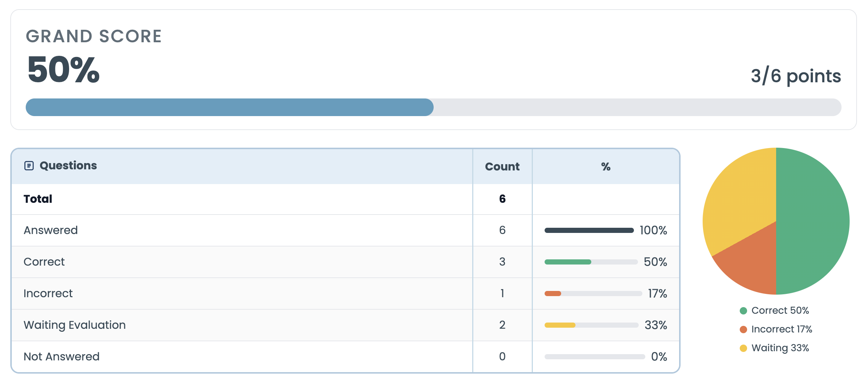Image resolution: width=868 pixels, height=385 pixels.
Task: Click the Answered row count value
Action: 502,230
